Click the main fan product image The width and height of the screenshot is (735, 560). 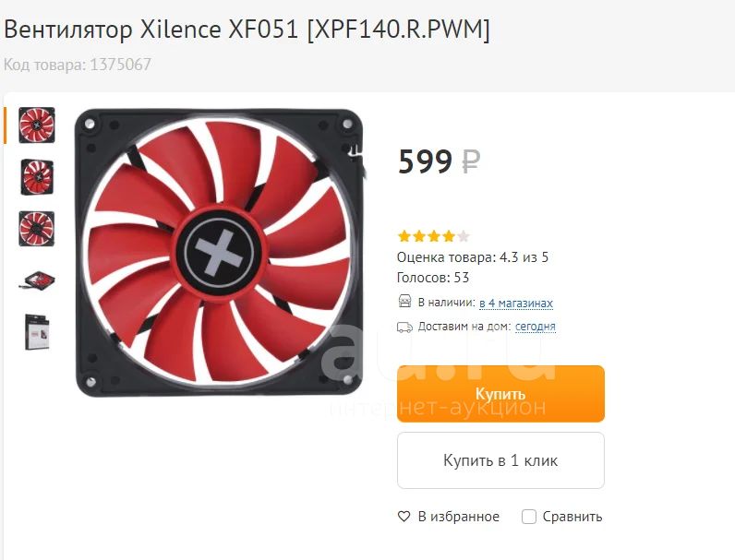(220, 253)
